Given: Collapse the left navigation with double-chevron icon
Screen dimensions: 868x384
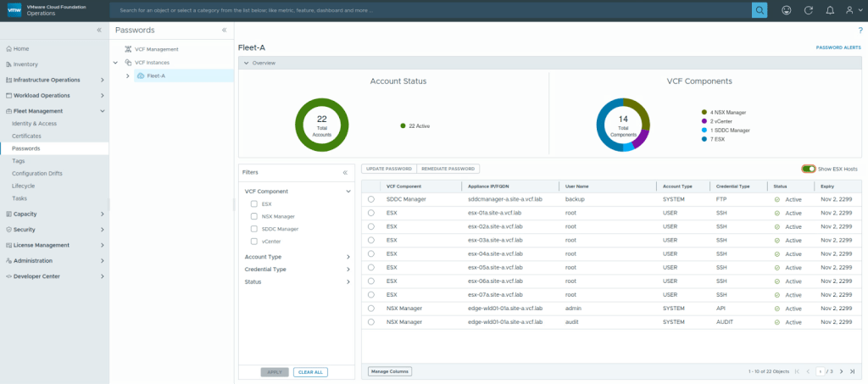Looking at the screenshot, I should coord(99,30).
